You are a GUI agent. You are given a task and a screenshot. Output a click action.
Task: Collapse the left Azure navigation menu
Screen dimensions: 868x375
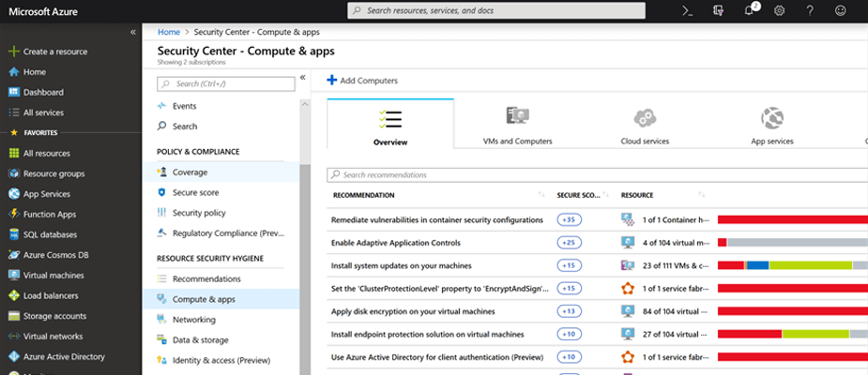[x=132, y=32]
